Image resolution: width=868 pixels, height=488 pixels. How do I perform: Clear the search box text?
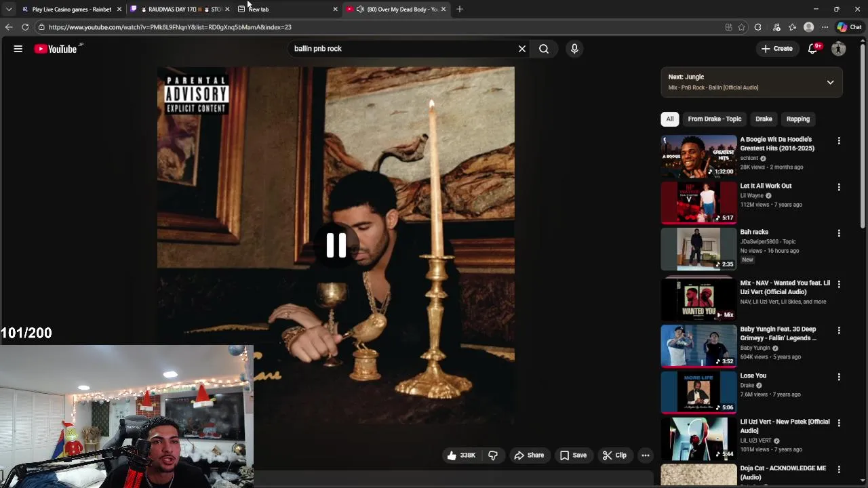click(x=522, y=49)
